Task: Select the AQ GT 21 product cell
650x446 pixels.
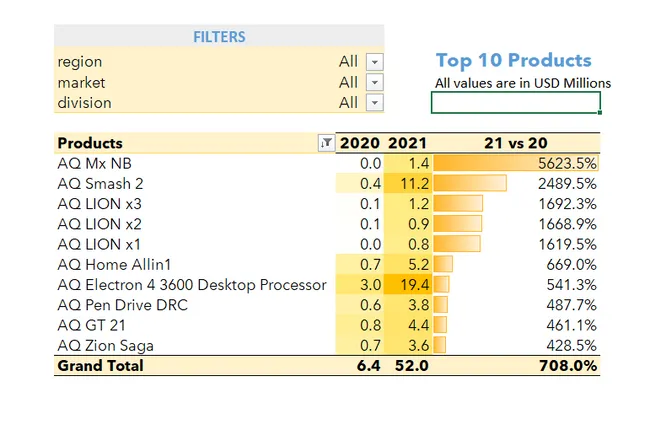Action: [x=195, y=325]
